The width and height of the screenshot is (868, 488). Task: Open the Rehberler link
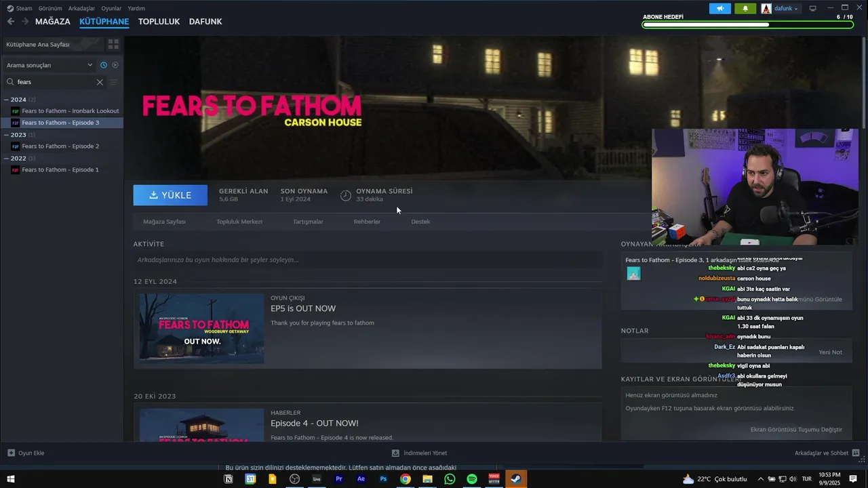367,222
